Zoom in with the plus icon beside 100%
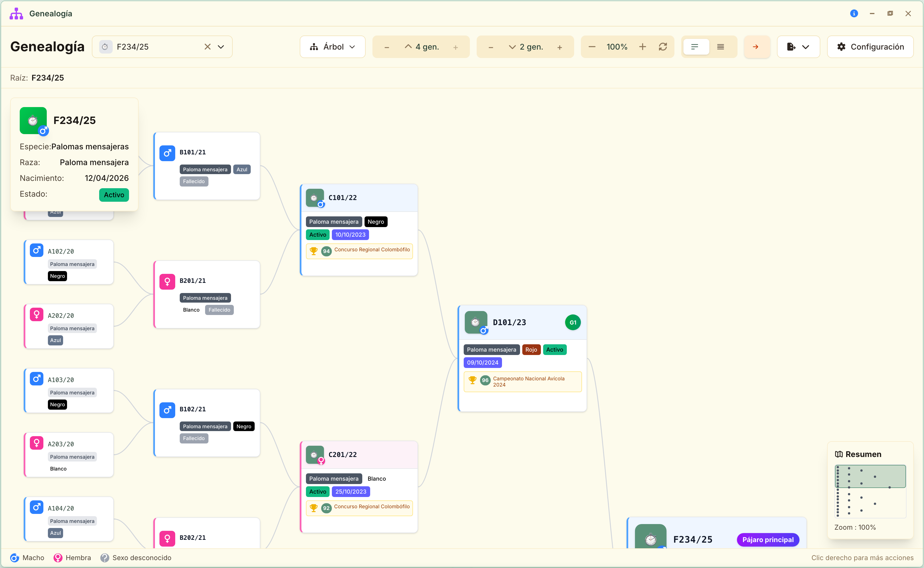This screenshot has width=924, height=568. tap(642, 46)
